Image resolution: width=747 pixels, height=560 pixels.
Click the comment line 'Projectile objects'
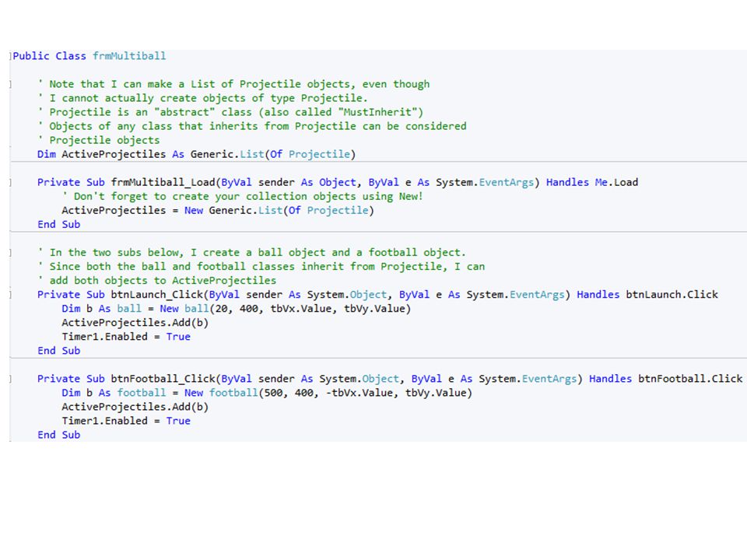point(99,140)
